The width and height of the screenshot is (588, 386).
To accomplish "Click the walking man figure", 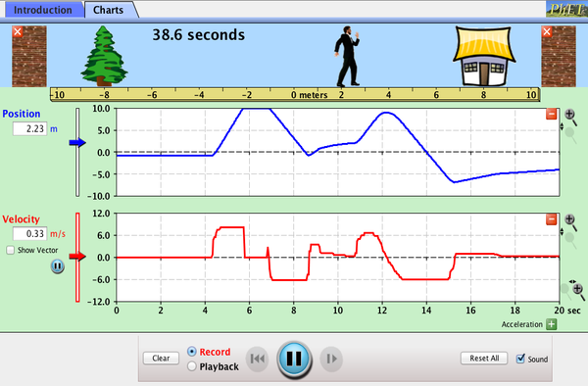I will [347, 56].
